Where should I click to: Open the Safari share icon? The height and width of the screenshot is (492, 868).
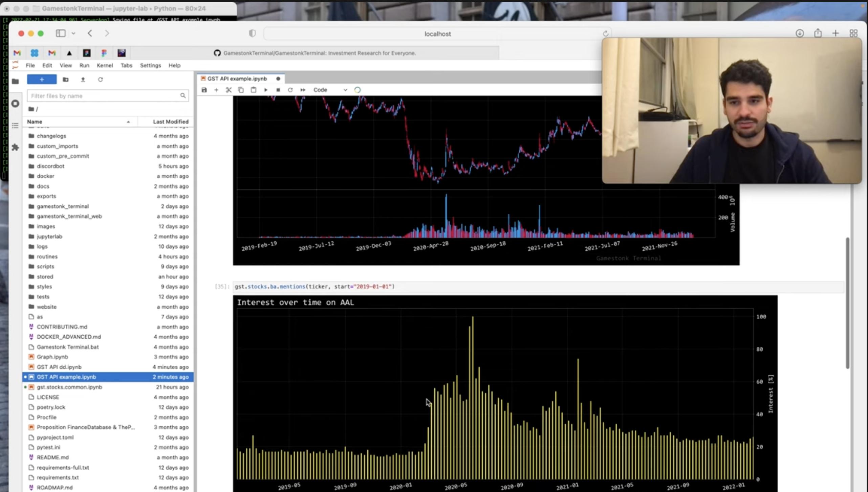coord(818,33)
